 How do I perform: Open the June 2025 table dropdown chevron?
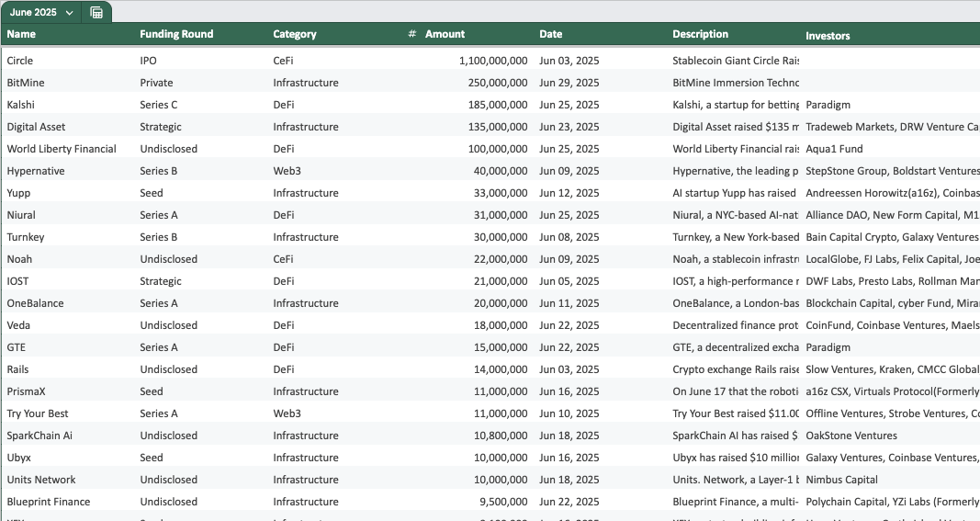70,13
